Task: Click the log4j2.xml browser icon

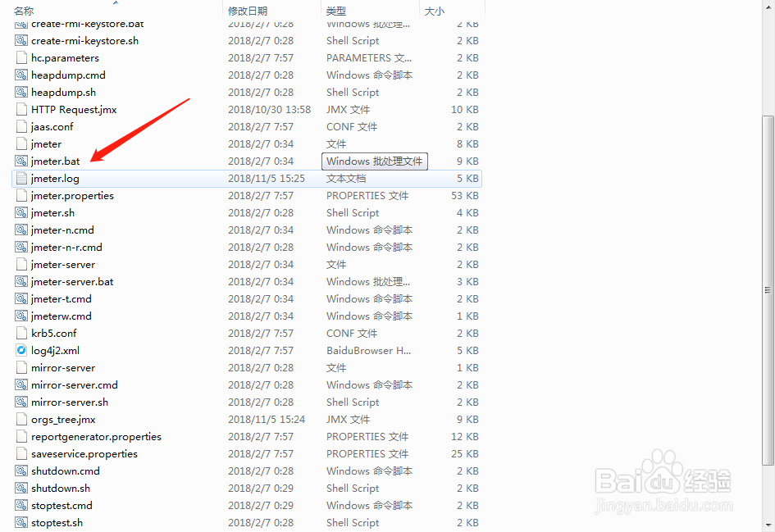Action: pyautogui.click(x=21, y=351)
